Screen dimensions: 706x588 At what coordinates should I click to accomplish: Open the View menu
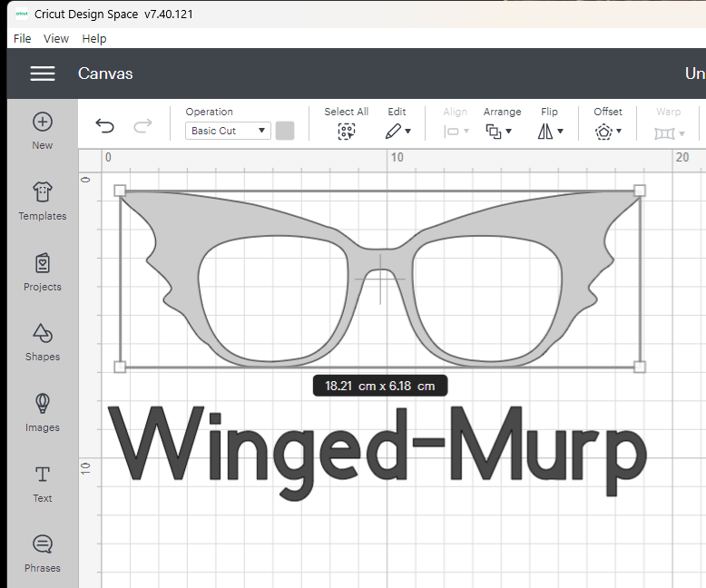point(56,38)
